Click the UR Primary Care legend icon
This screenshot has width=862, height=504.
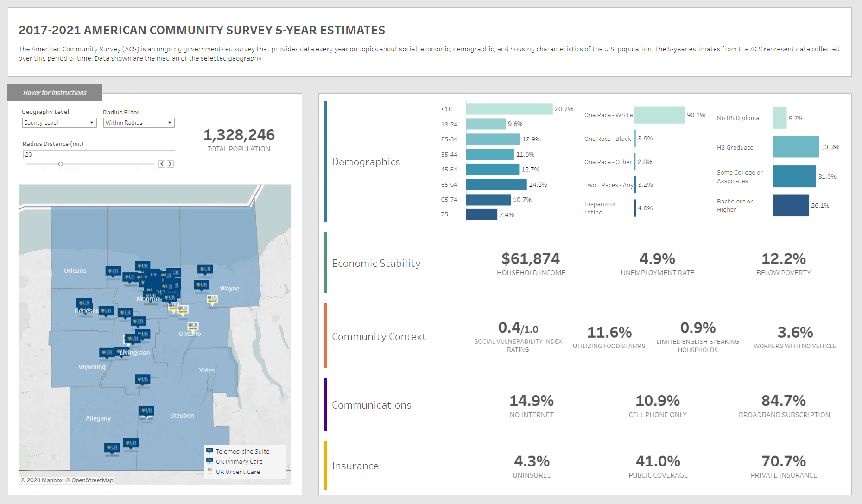click(209, 461)
